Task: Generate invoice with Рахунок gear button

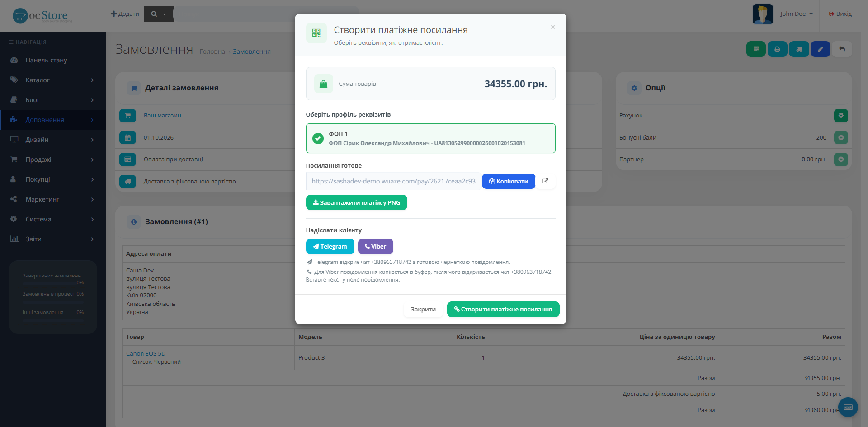Action: [841, 115]
